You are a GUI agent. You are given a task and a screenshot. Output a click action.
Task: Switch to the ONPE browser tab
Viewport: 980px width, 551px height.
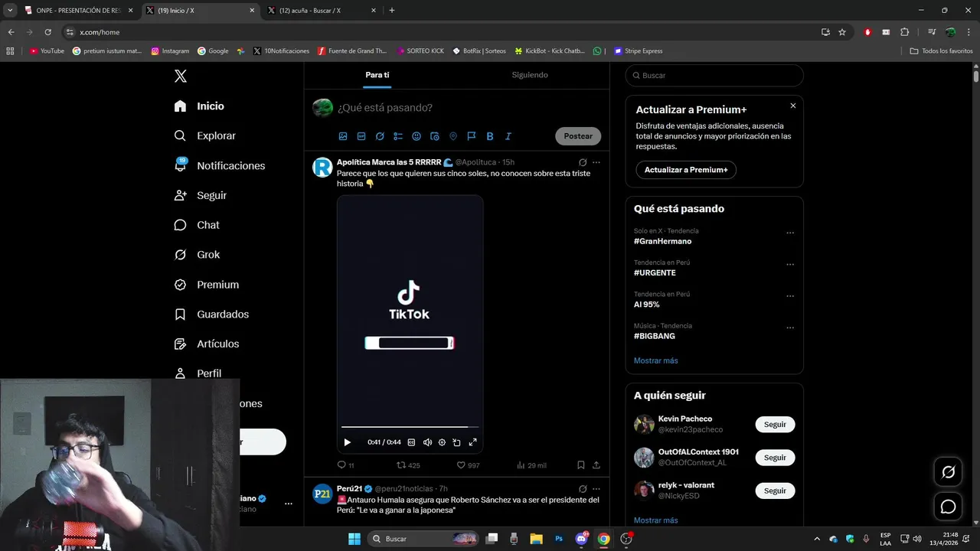coord(78,10)
